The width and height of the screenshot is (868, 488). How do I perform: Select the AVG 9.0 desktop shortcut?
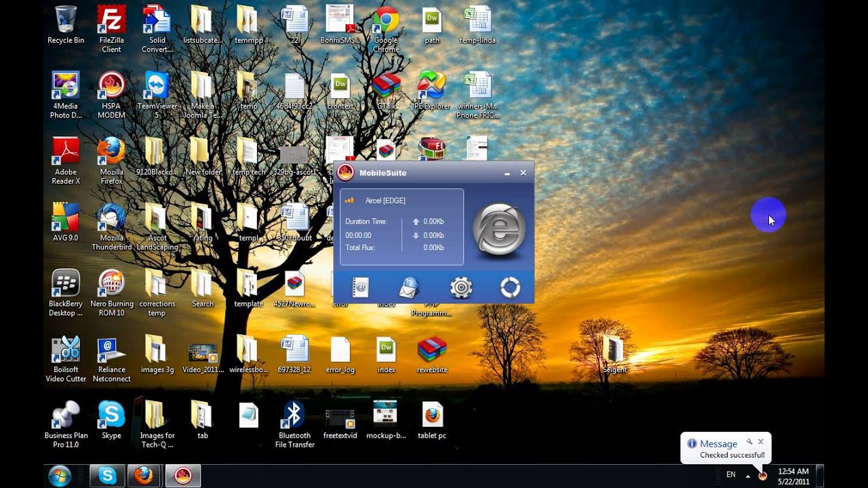pos(66,222)
